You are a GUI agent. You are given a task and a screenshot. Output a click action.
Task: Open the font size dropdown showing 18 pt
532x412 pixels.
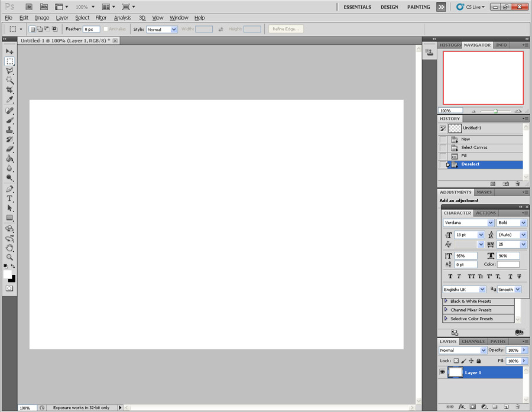(481, 235)
